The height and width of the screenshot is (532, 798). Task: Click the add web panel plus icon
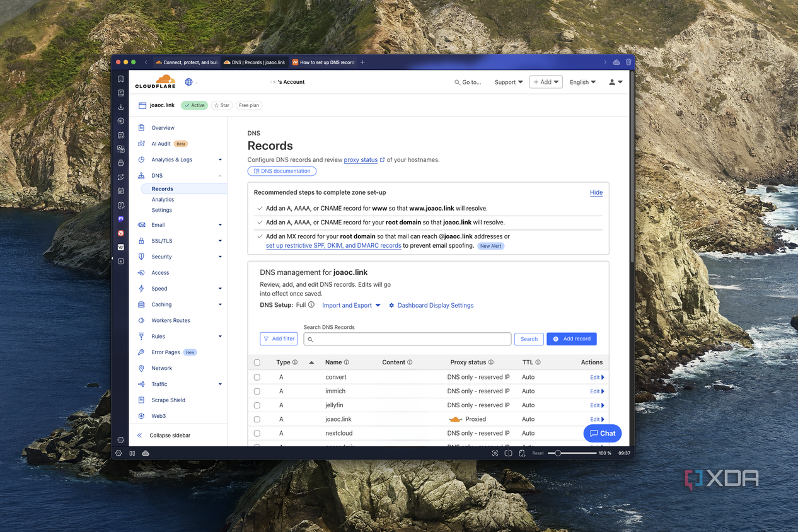pos(121,261)
